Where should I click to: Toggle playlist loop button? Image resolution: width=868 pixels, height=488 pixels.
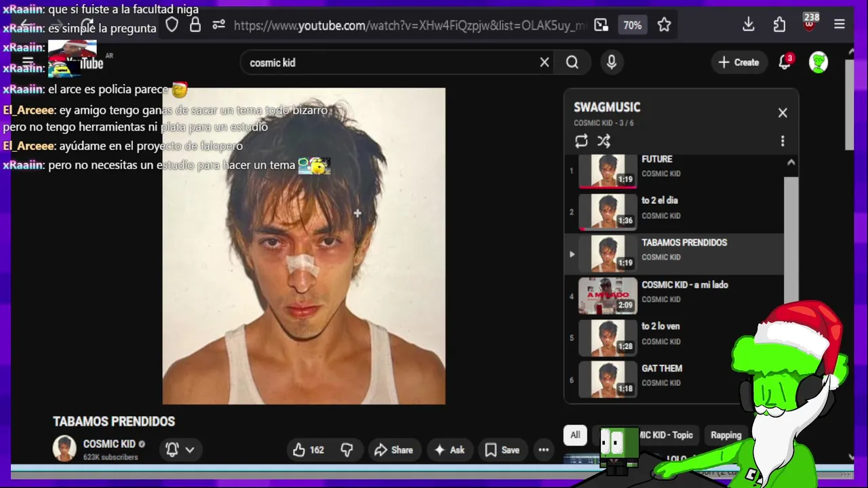[581, 141]
